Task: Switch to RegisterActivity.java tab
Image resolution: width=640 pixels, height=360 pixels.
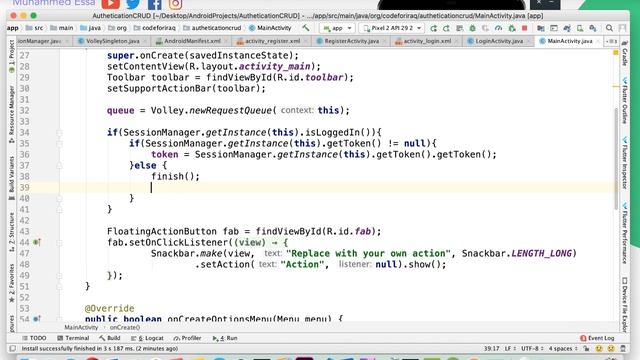Action: 351,41
